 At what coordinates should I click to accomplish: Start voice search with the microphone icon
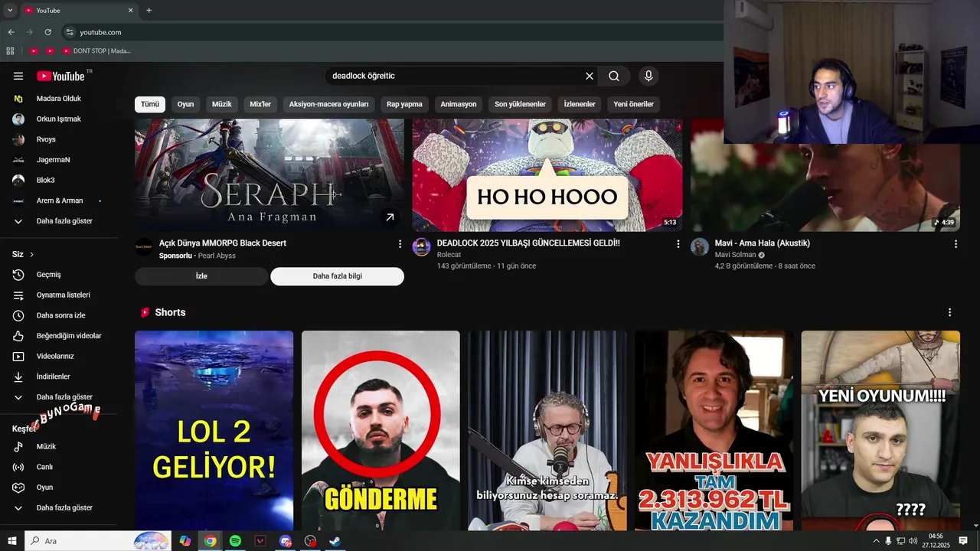pos(648,76)
